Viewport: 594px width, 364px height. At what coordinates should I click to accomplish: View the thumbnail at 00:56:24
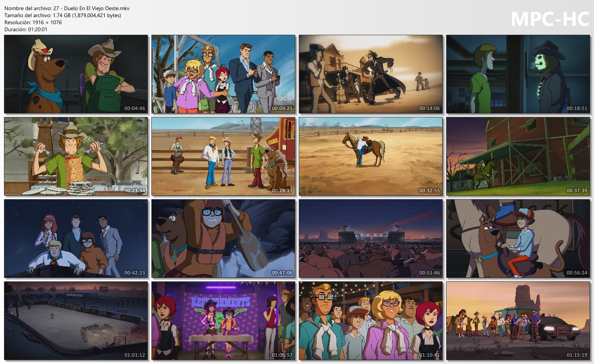coord(518,239)
